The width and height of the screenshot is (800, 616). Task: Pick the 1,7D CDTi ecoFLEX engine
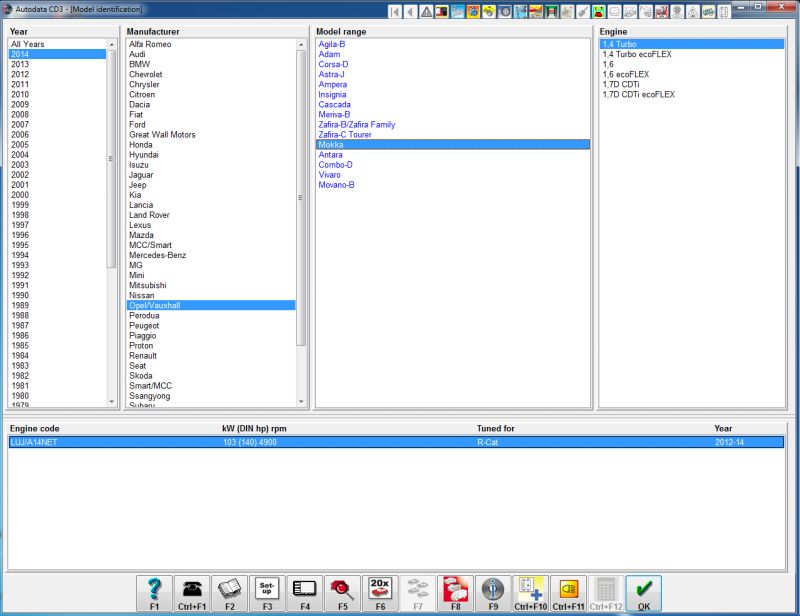coord(638,95)
